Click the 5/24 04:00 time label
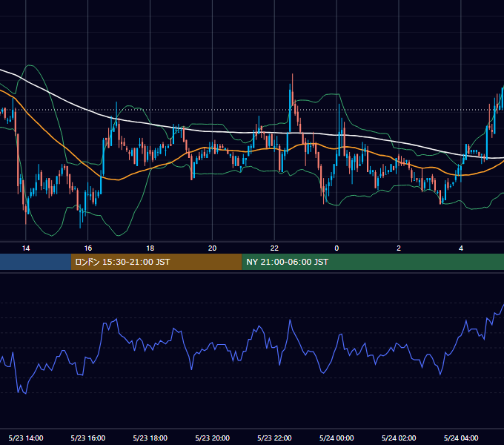504x445 pixels. point(461,438)
